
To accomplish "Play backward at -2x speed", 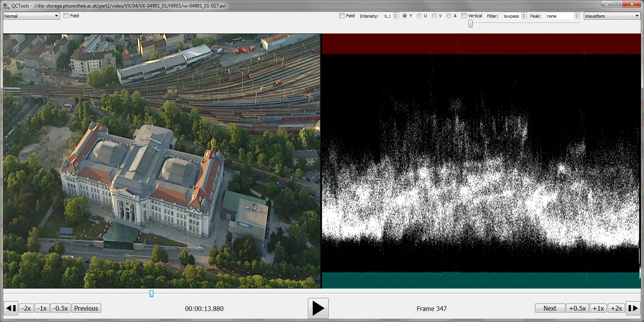I will tap(26, 308).
